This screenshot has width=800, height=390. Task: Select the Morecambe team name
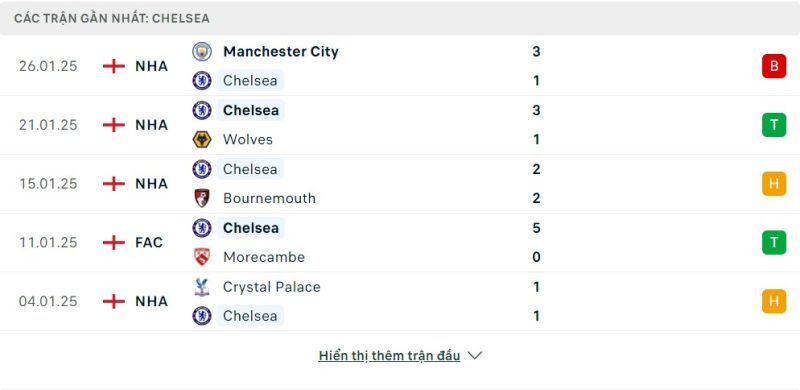pyautogui.click(x=264, y=257)
